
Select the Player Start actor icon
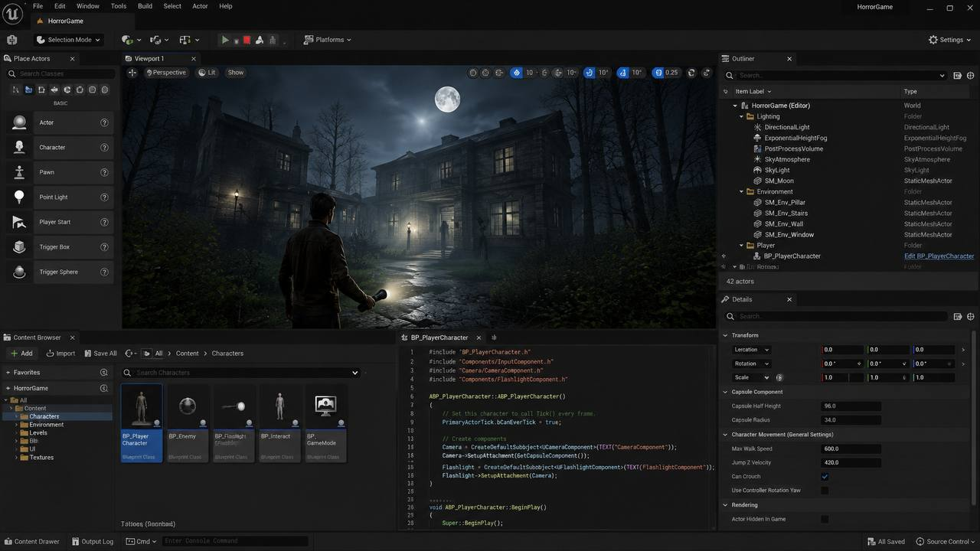pos(19,222)
